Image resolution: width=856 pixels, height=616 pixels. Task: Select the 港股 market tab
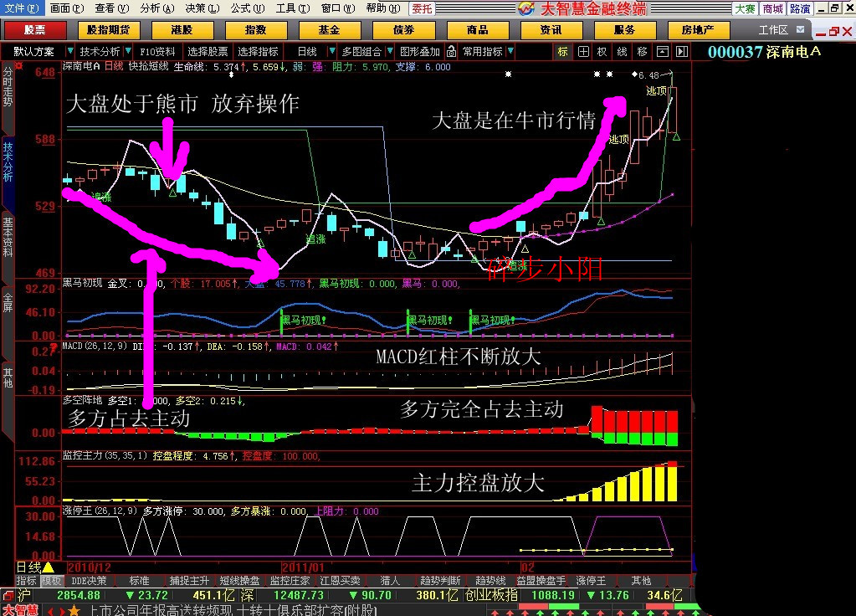coord(182,30)
